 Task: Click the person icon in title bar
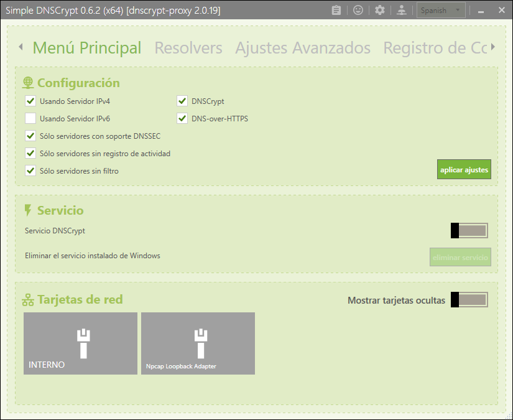click(402, 10)
